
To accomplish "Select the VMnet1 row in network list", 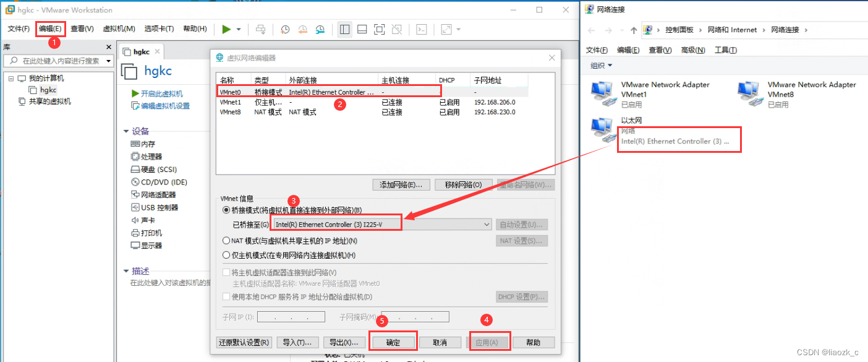I will 372,102.
